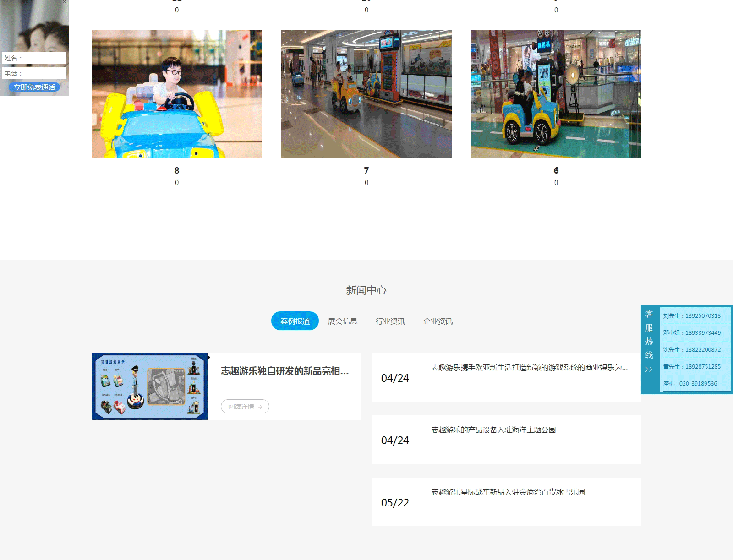Select the 案例报道 tab
The height and width of the screenshot is (560, 733).
point(295,321)
